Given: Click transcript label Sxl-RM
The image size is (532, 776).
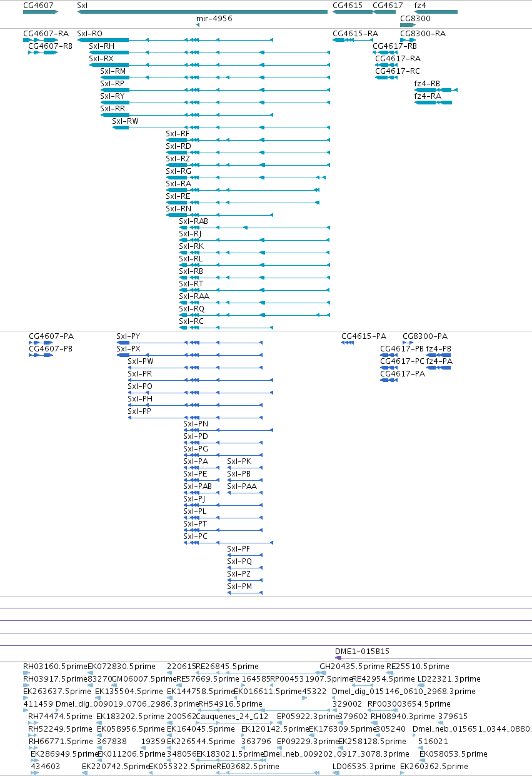Looking at the screenshot, I should click(x=113, y=71).
